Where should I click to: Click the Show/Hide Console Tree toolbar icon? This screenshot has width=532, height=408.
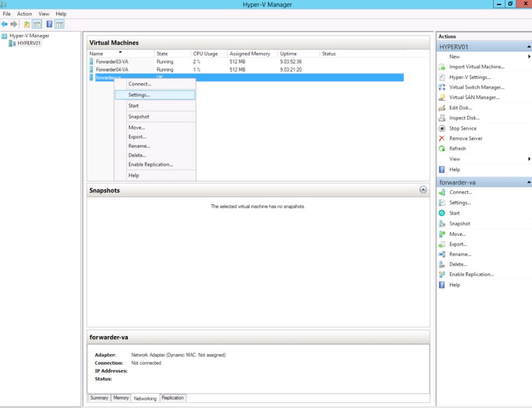[x=37, y=24]
